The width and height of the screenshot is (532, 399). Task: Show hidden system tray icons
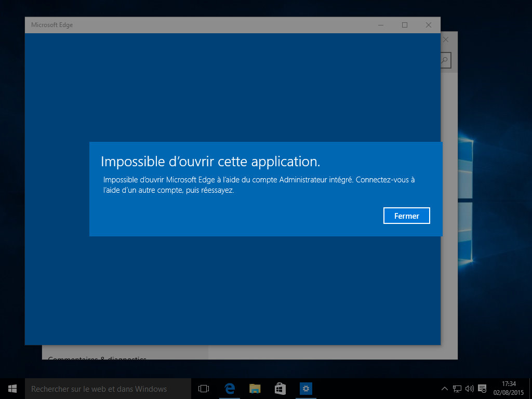click(445, 389)
